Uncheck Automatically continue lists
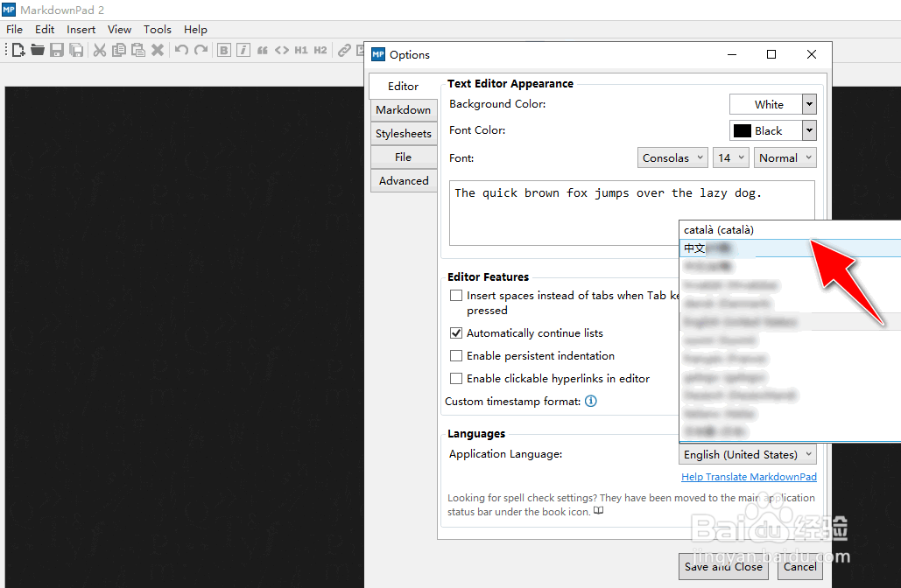 pyautogui.click(x=456, y=333)
